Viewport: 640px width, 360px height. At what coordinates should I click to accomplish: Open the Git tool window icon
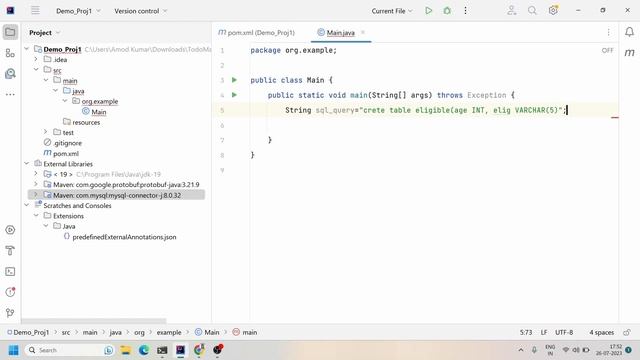(x=10, y=313)
